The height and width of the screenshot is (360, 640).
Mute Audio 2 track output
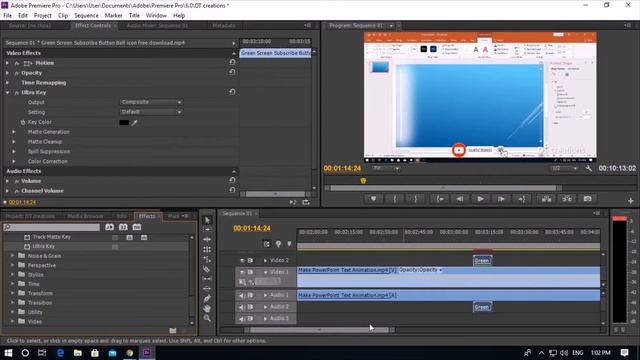point(242,307)
